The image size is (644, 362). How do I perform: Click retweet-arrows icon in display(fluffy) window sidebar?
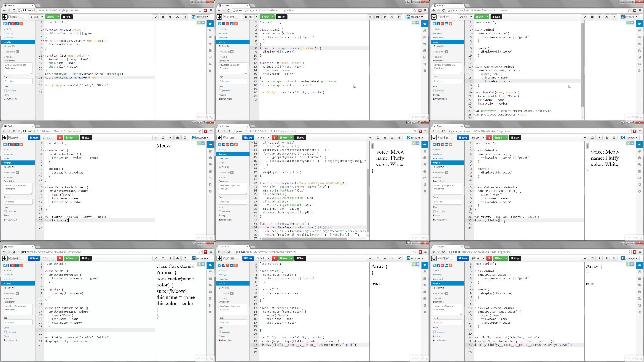pos(640,184)
